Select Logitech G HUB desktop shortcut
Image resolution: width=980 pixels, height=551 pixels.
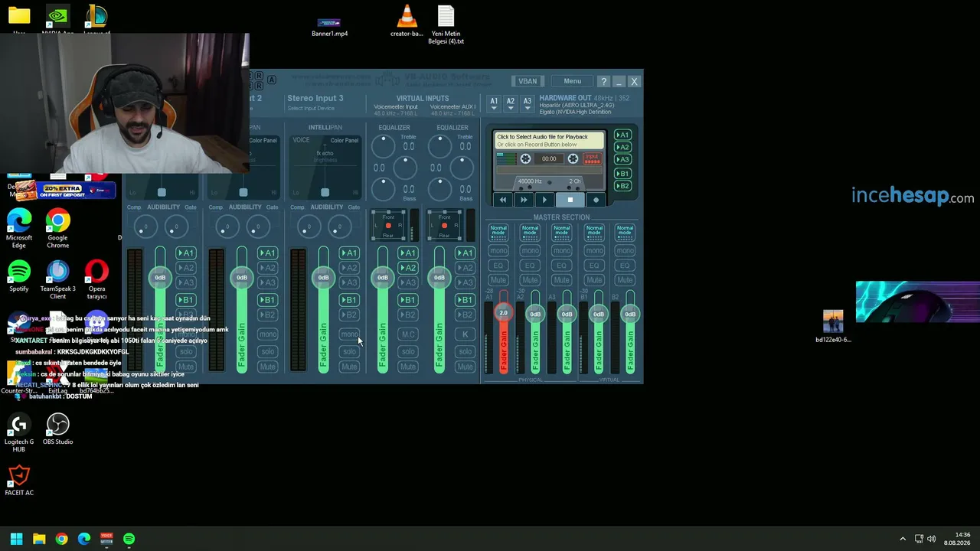point(19,432)
